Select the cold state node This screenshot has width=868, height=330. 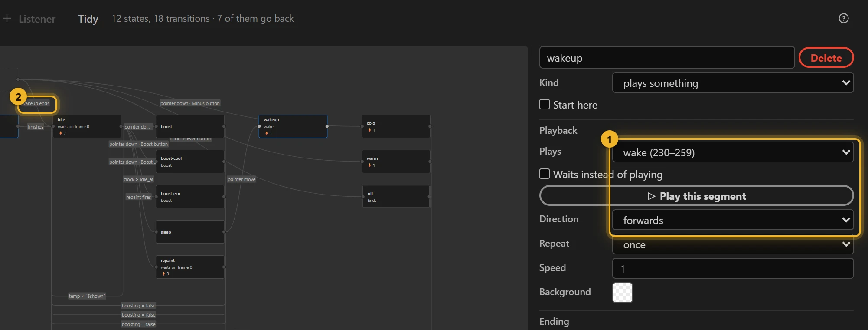(396, 126)
